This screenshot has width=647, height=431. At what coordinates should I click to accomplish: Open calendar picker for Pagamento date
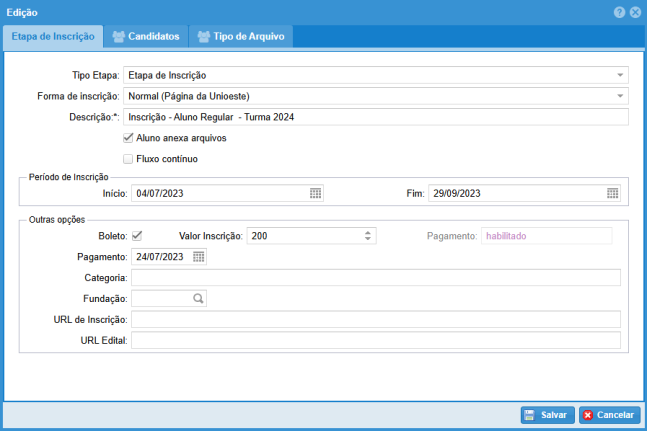tap(198, 257)
